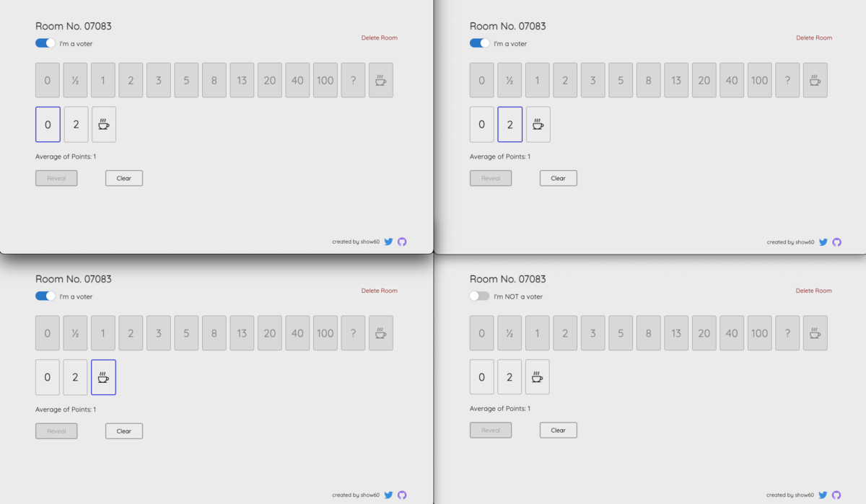
Task: Pick the 13 card in the top-left window
Action: pos(242,80)
